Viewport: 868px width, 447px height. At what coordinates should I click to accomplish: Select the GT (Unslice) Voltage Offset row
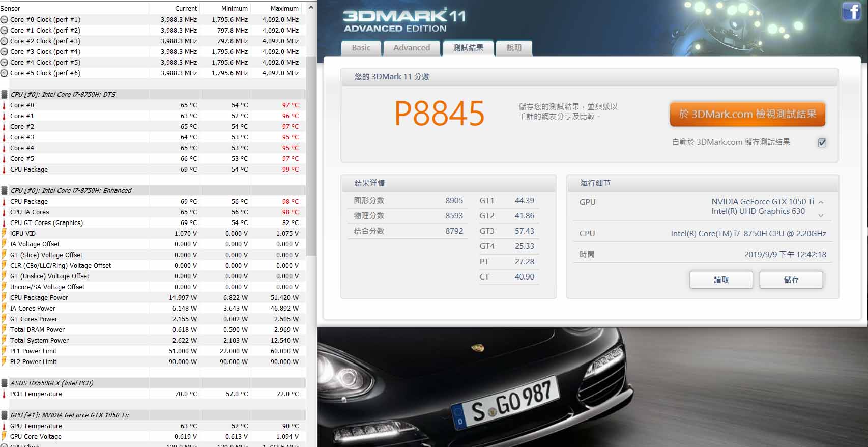153,276
